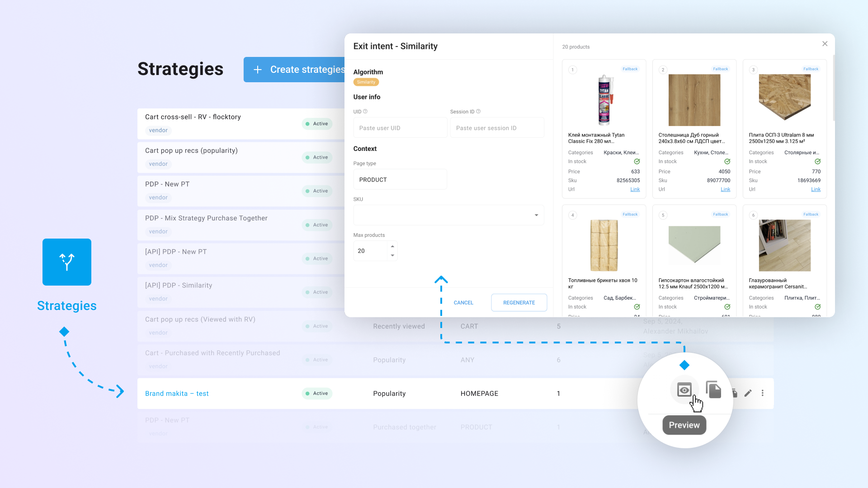Click the pencil edit icon
Viewport: 868px width, 488px height.
[748, 393]
